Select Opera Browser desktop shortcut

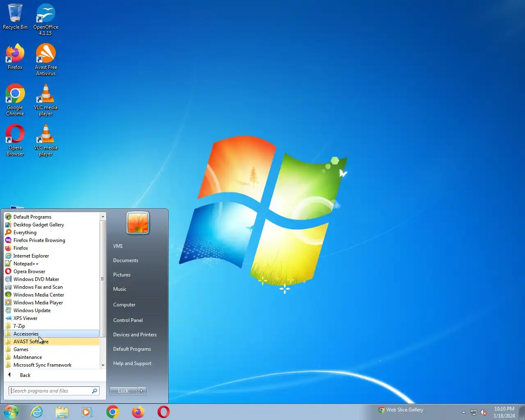point(15,140)
